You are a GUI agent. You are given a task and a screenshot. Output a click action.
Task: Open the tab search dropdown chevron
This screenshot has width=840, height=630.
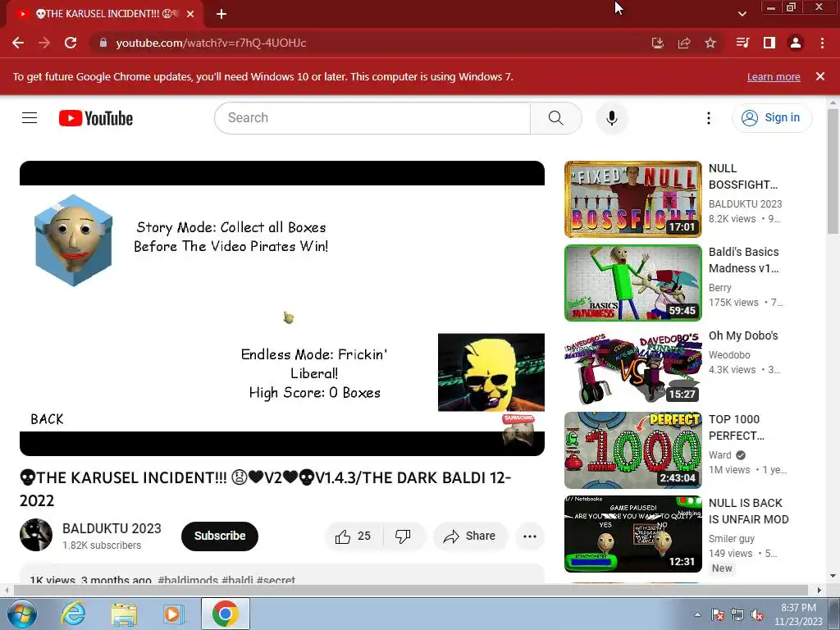(x=742, y=14)
